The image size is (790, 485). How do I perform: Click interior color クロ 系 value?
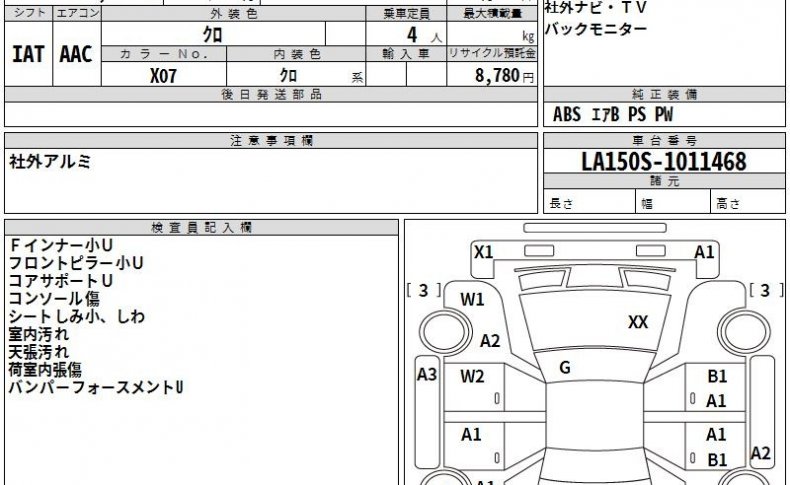296,75
